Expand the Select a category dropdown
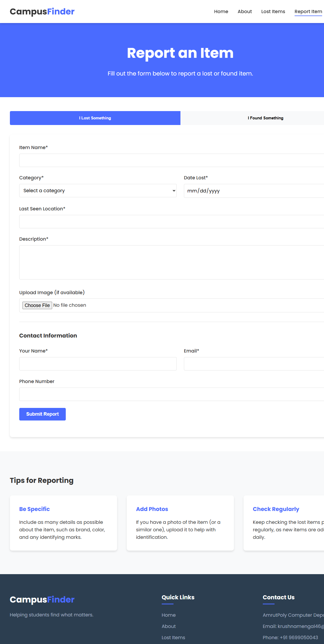Screen dimensions: 324x644 point(98,191)
